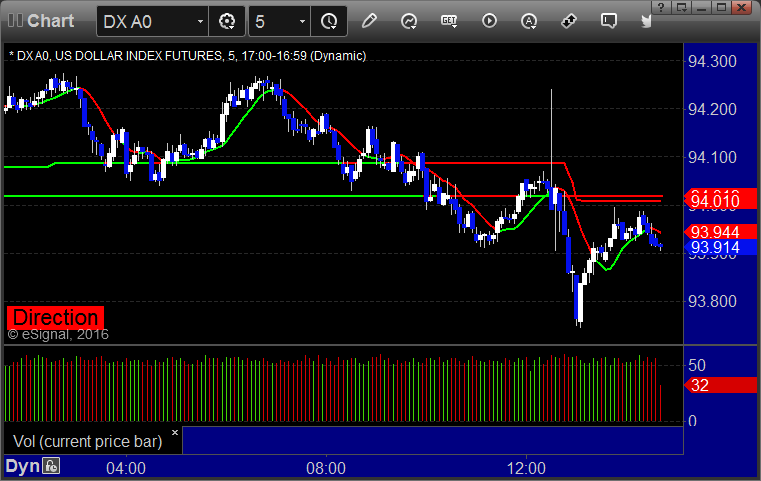Click the trade ticket icon

569,21
